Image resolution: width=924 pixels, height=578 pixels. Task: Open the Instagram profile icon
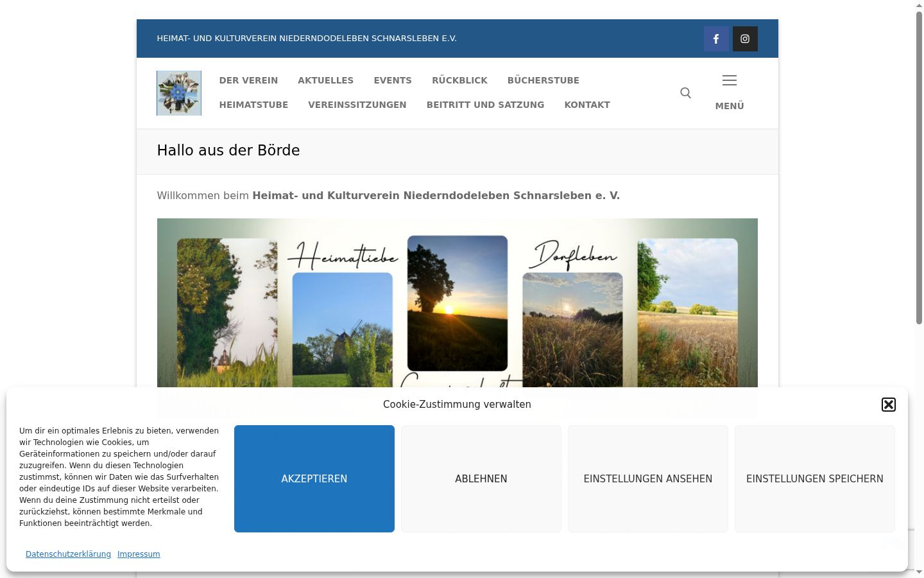[745, 39]
